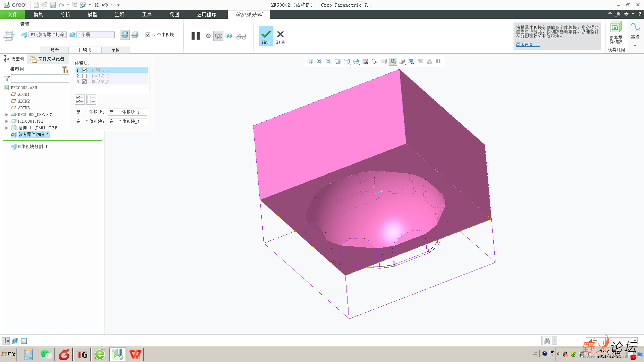
Task: Click the view manager camera icon
Action: click(x=365, y=62)
